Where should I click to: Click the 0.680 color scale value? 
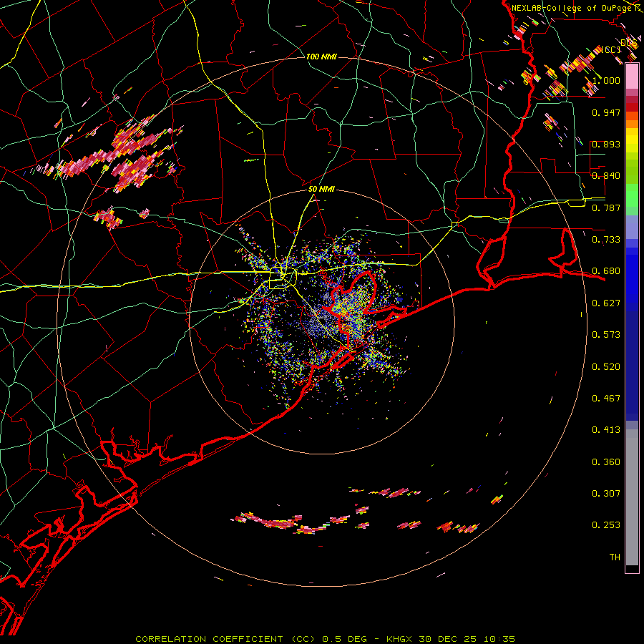[x=606, y=271]
